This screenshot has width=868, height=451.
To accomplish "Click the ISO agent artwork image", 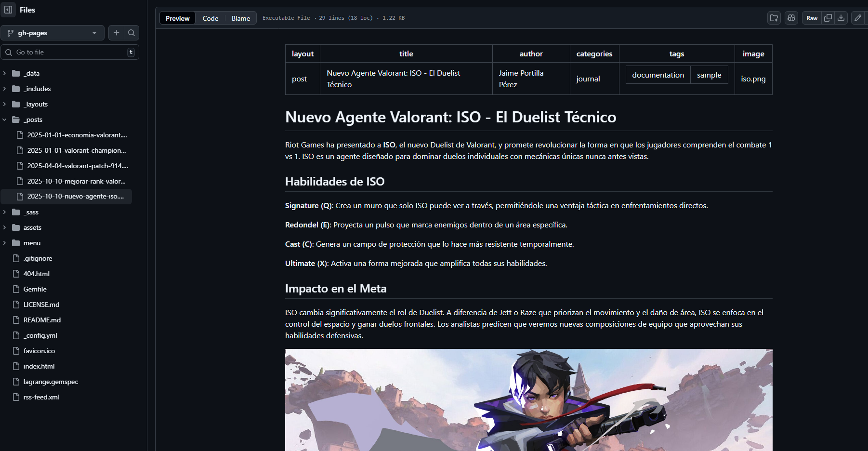I will coord(528,400).
